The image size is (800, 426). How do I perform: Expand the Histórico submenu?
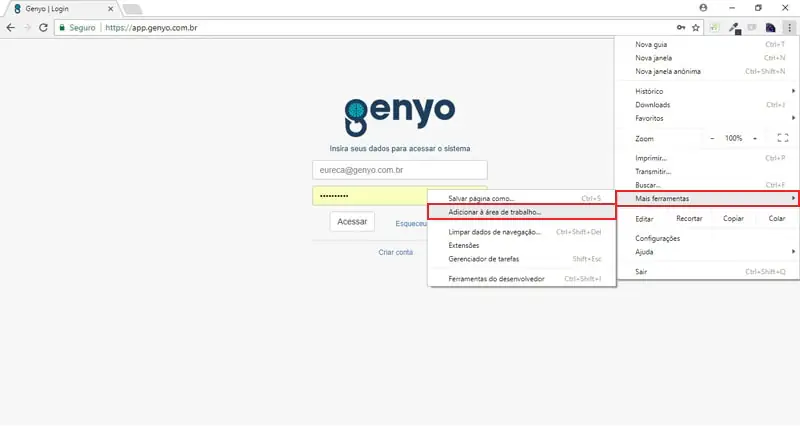707,91
